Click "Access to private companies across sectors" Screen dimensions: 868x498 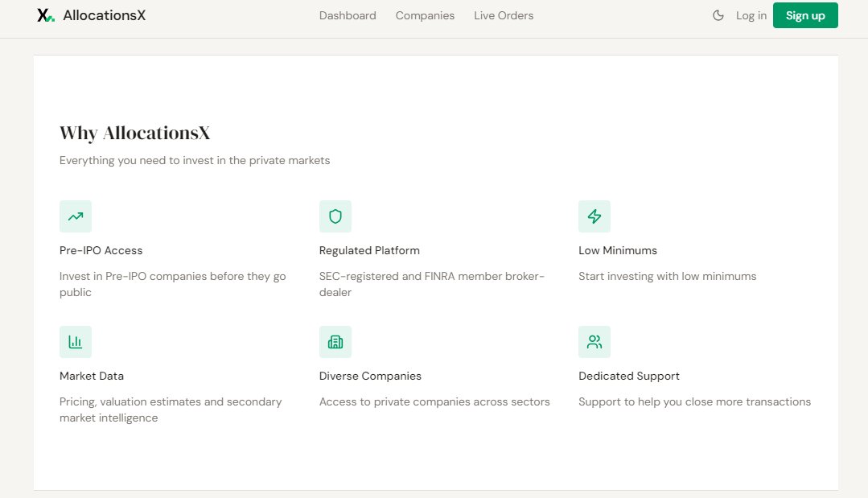pyautogui.click(x=434, y=401)
